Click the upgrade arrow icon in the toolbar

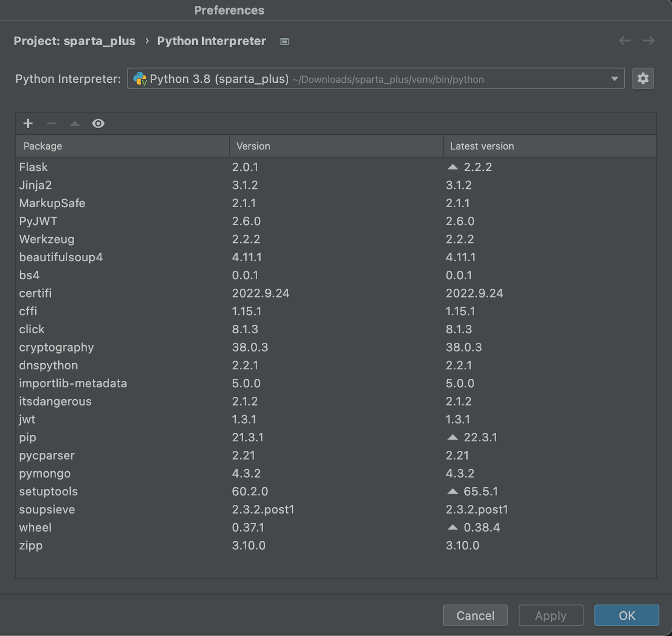(x=75, y=123)
